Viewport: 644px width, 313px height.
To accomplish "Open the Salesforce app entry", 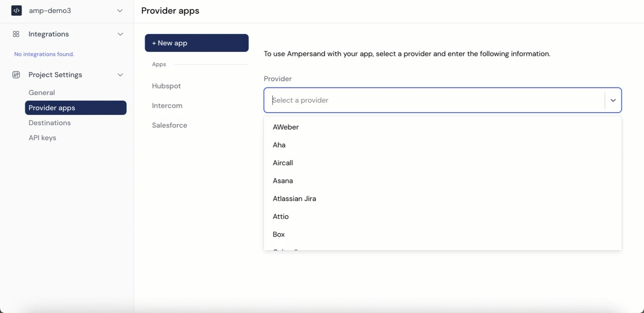I will [x=169, y=125].
